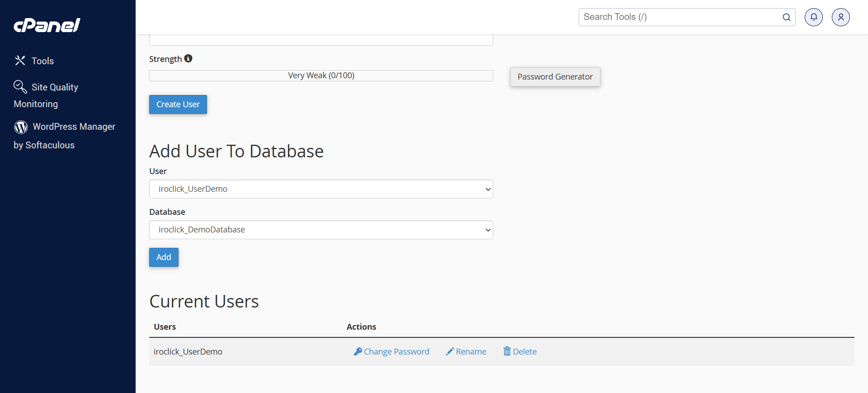Open Tools from the sidebar

click(42, 61)
